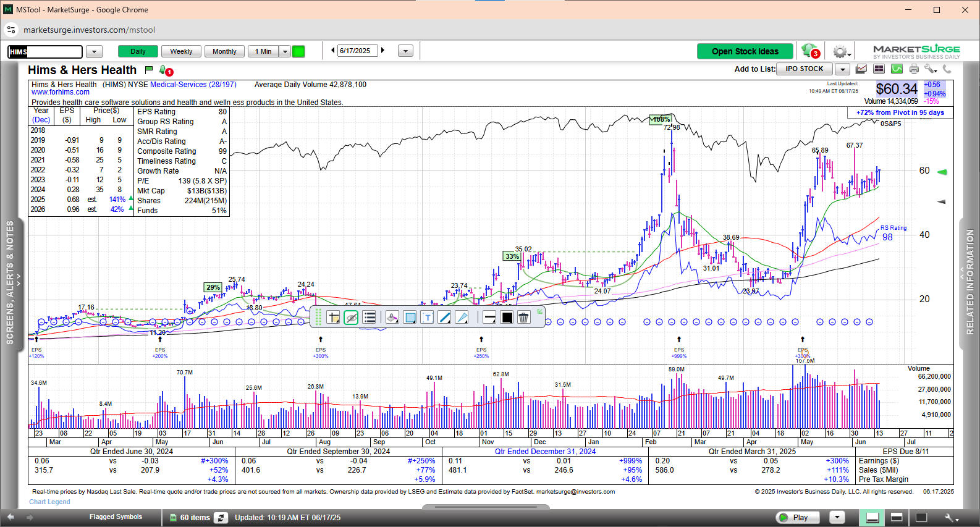The image size is (980, 527).
Task: Click the Open Stock Ideas button
Action: [x=745, y=51]
